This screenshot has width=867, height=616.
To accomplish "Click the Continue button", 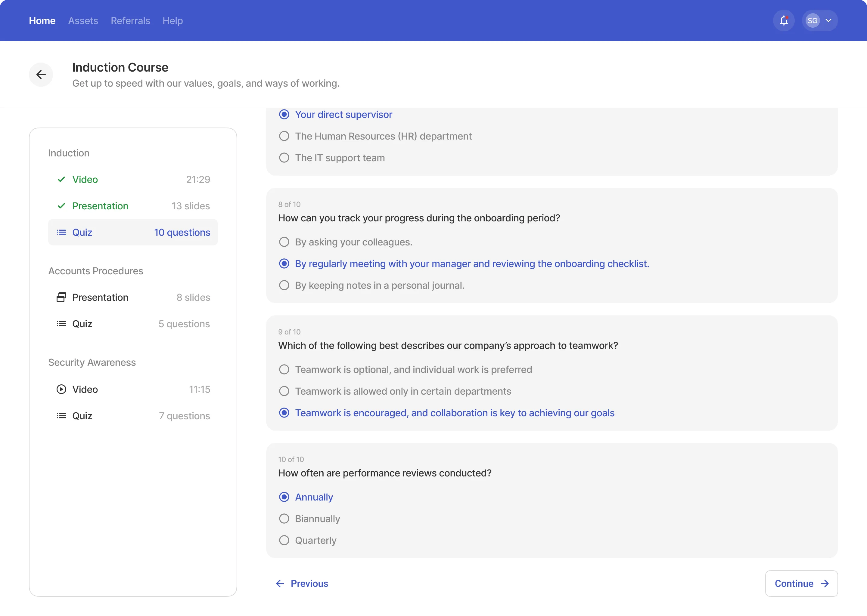I will click(801, 584).
